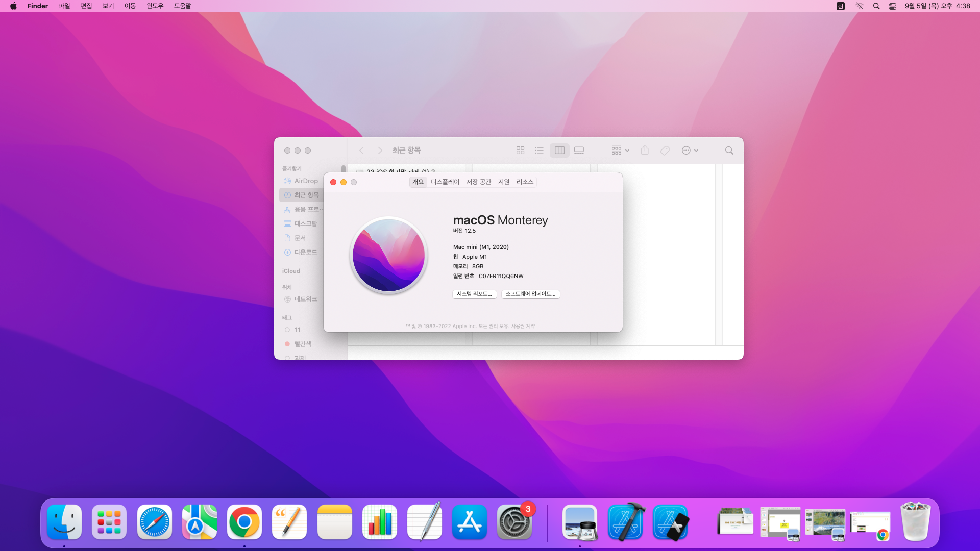Open the Apple menu
This screenshot has width=980, height=551.
13,6
